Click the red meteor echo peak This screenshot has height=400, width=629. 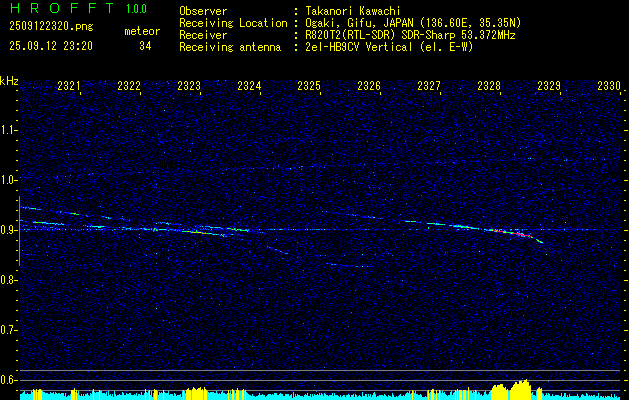497,231
